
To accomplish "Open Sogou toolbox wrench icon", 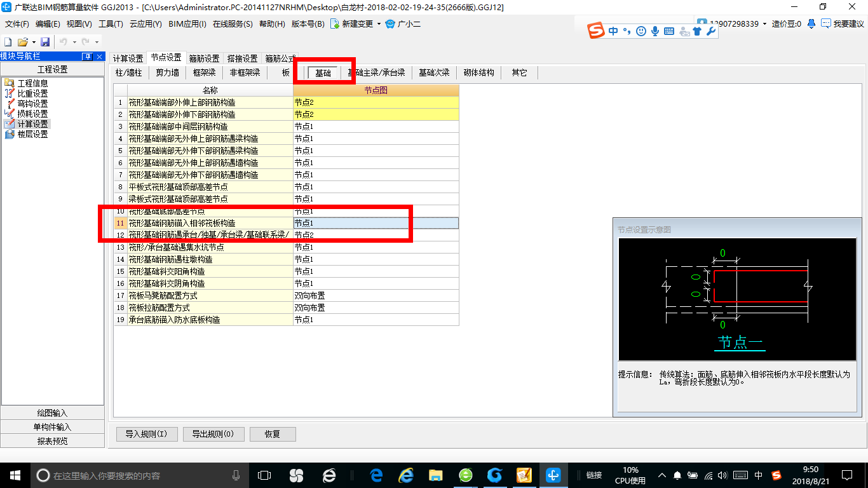I will 711,30.
